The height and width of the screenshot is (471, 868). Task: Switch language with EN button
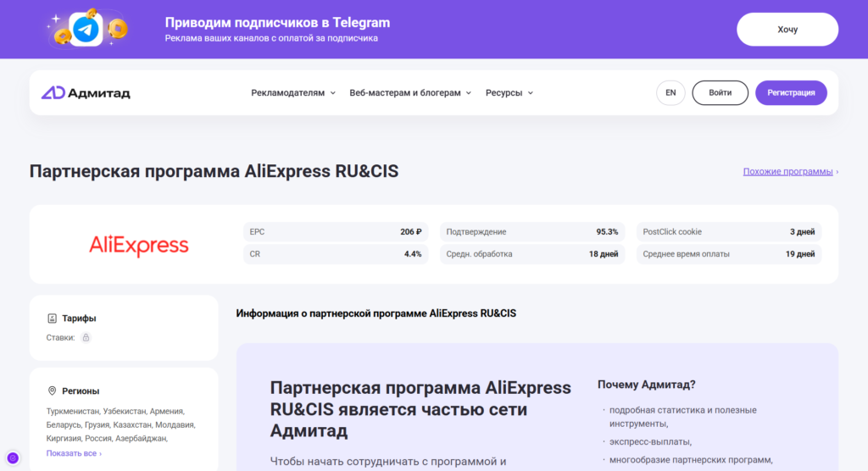[670, 93]
